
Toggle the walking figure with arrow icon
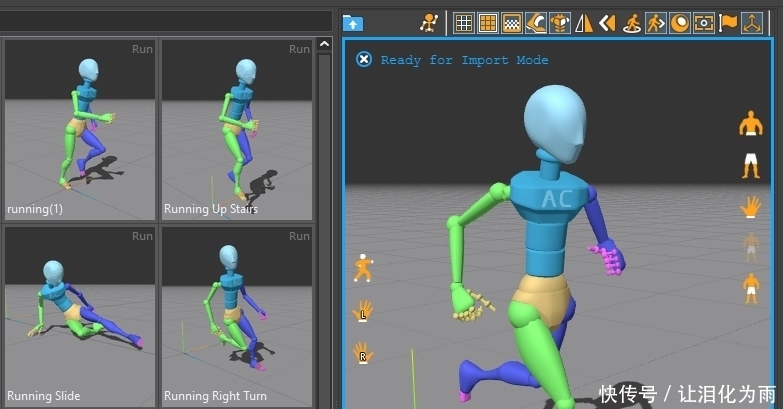656,23
